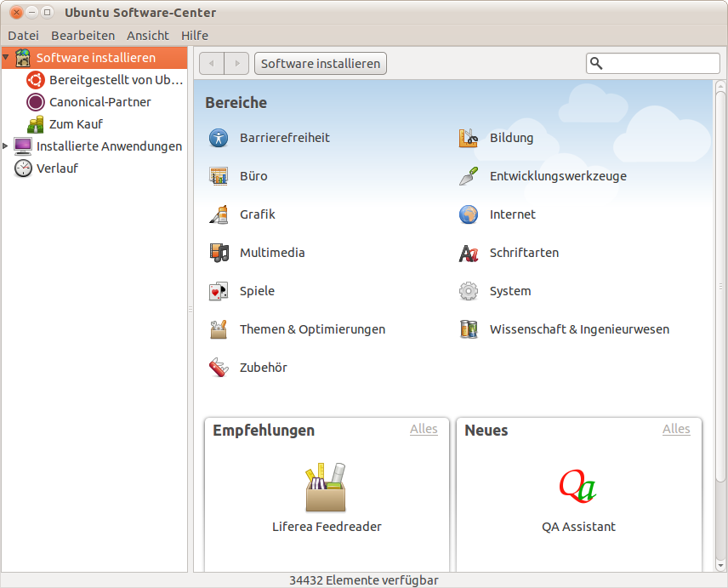728x588 pixels.
Task: Close the Ubuntu Software-Center window
Action: (16, 13)
